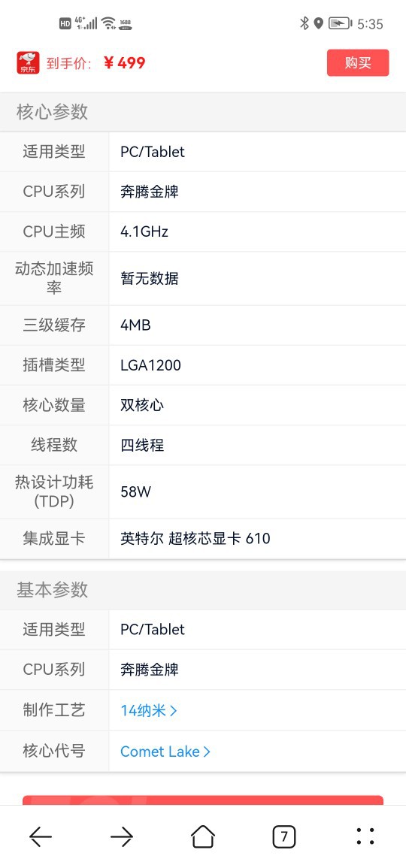
Task: Tap the ¥499 price text
Action: point(125,63)
